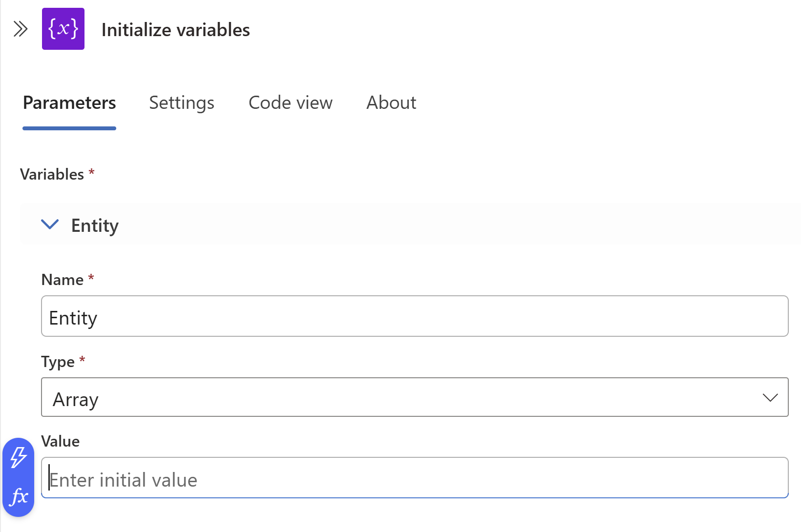Collapse the panel using the double-chevron icon

[21, 29]
